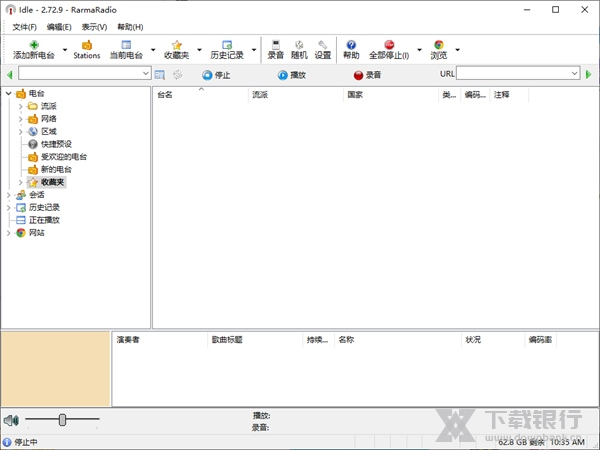The height and width of the screenshot is (450, 600).
Task: Click the 当前电台 toolbar icon
Action: (126, 46)
